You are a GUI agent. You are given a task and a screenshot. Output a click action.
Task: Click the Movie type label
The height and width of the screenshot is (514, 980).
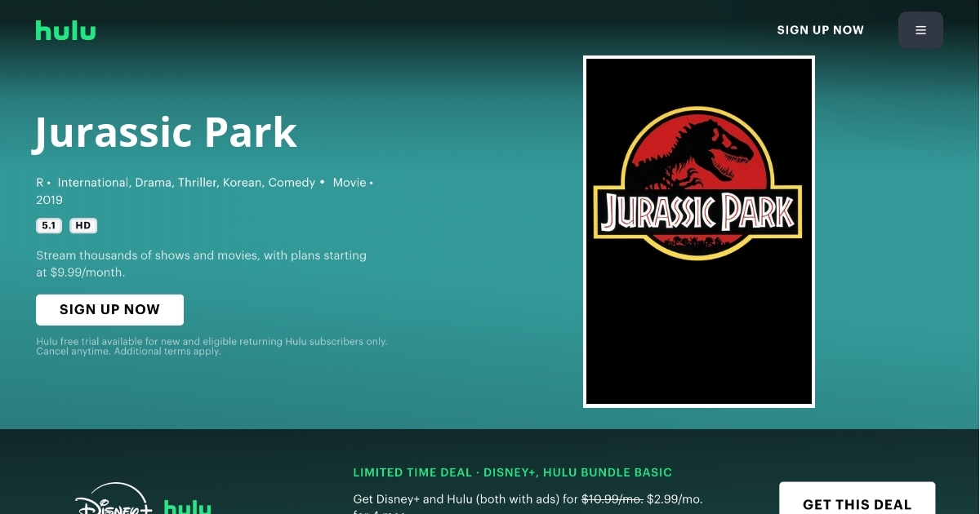point(350,183)
